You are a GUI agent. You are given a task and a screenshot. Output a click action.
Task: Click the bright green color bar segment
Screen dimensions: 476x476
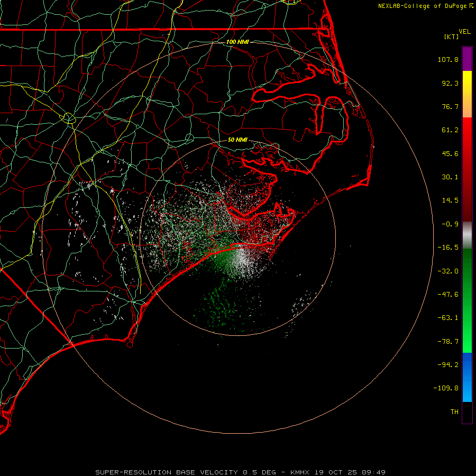point(467,300)
